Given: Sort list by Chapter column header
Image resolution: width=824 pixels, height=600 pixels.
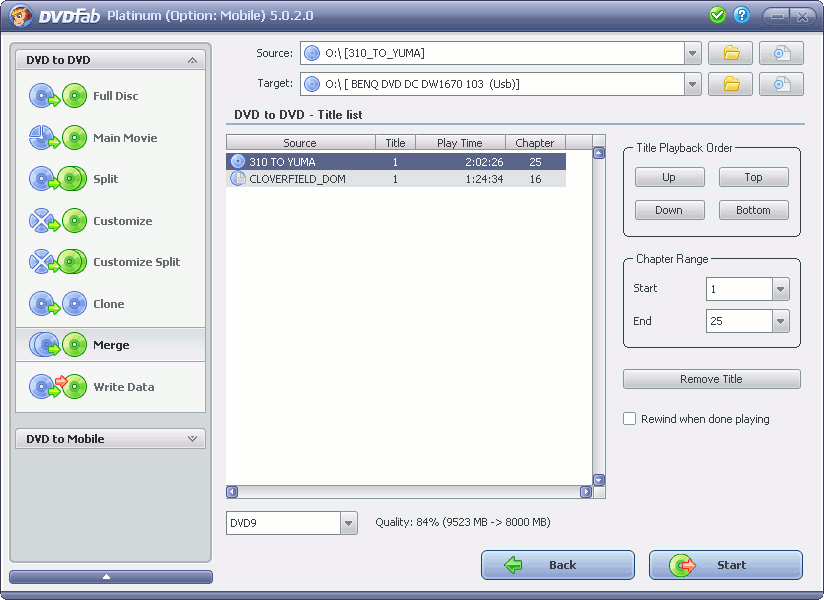Looking at the screenshot, I should [535, 142].
